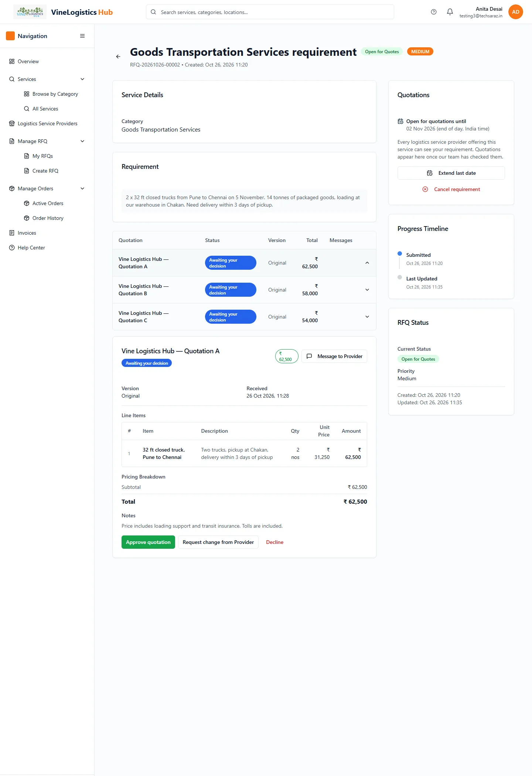Collapse the sidebar with the hamburger icon
The image size is (532, 776).
(82, 36)
